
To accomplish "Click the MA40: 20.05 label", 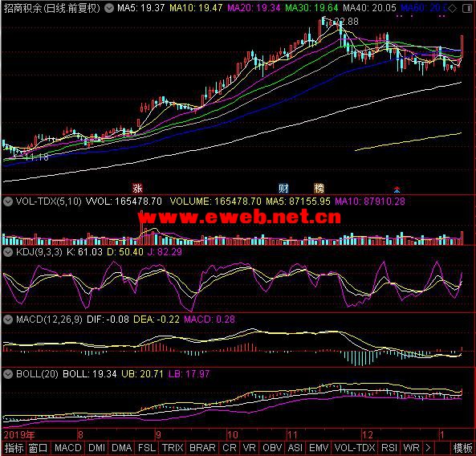I will coord(369,8).
